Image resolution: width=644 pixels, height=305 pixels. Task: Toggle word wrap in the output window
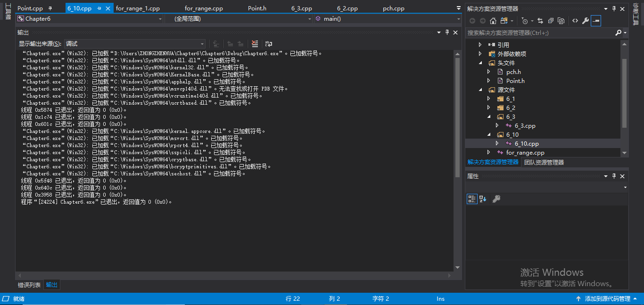click(268, 43)
